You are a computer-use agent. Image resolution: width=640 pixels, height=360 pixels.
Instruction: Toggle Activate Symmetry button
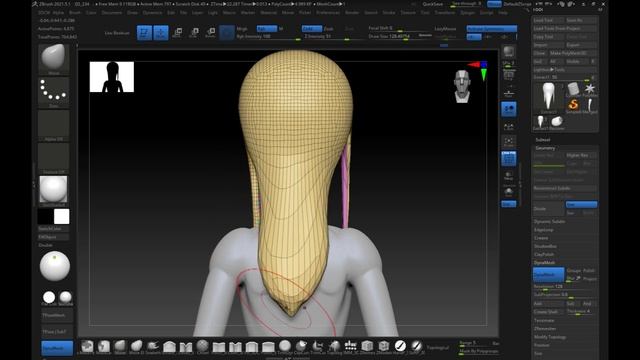click(491, 29)
